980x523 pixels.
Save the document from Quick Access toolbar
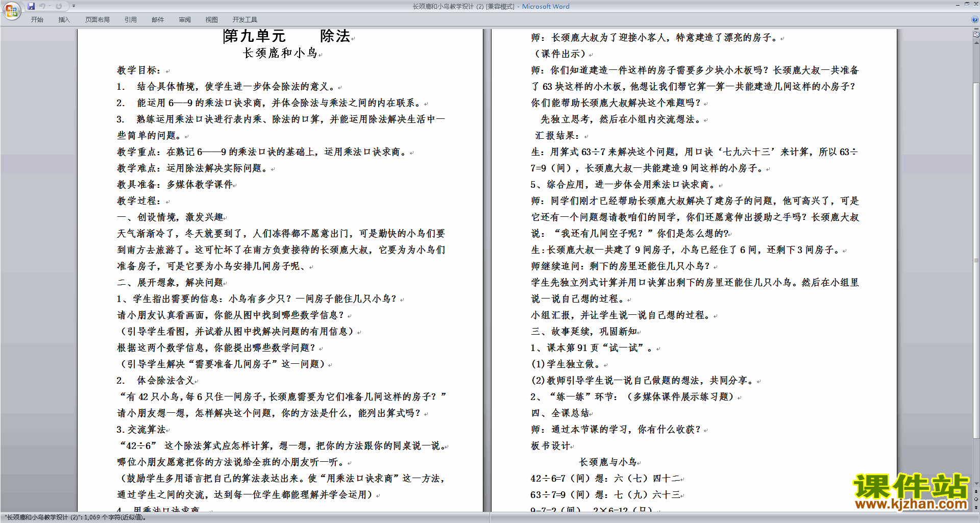pyautogui.click(x=31, y=6)
